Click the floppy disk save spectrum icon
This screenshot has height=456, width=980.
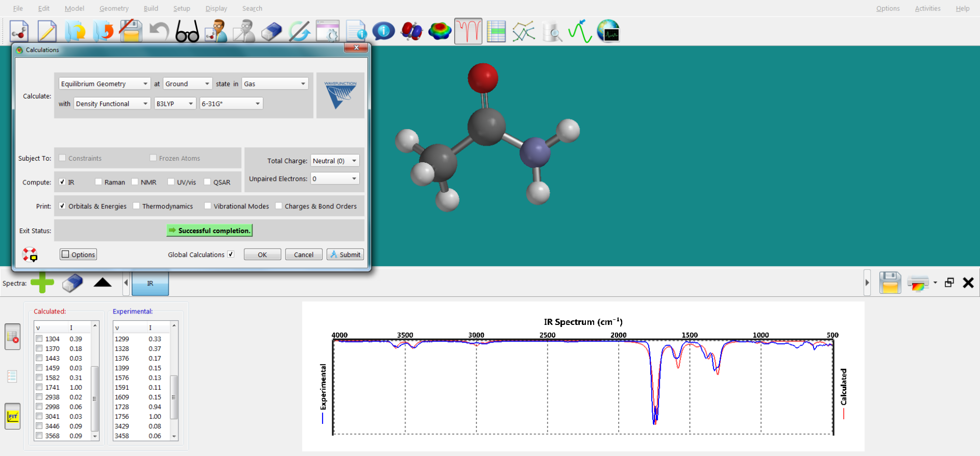(x=890, y=283)
